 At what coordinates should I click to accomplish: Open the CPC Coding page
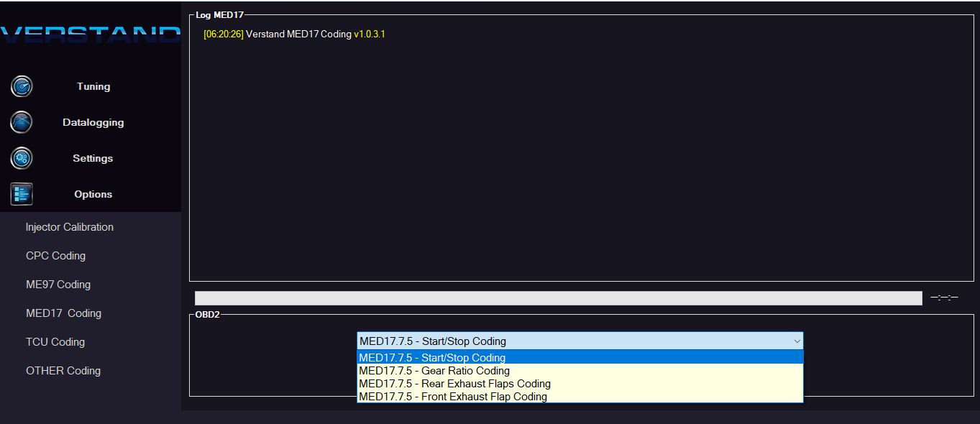55,256
